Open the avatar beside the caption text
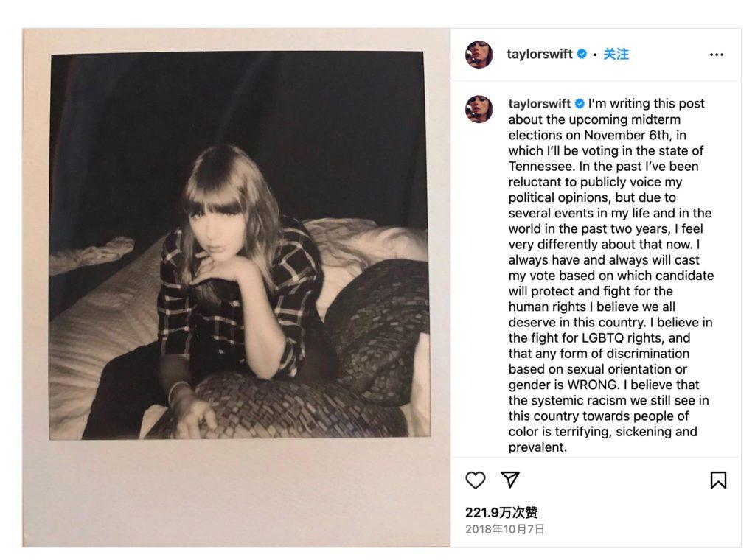 479,109
